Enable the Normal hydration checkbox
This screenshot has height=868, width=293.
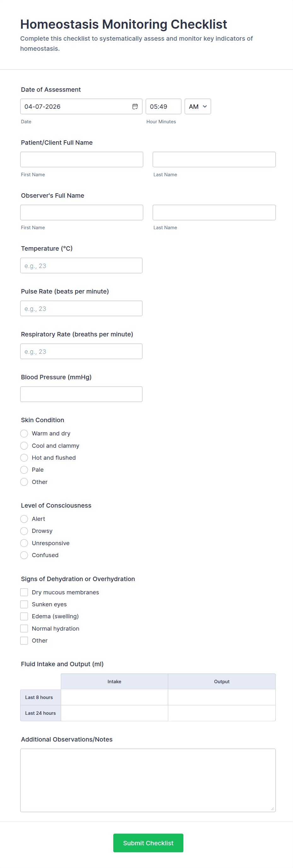24,628
